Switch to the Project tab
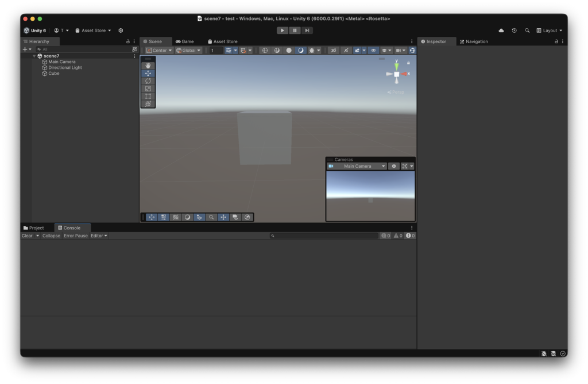Image resolution: width=588 pixels, height=384 pixels. click(x=36, y=228)
